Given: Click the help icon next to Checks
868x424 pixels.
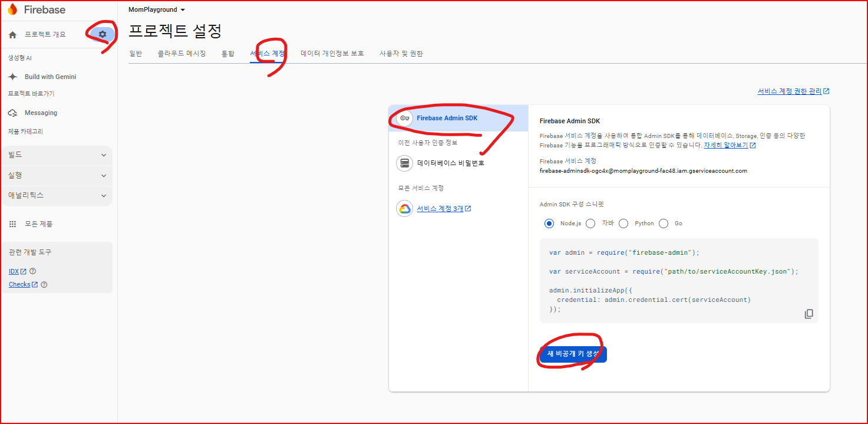Looking at the screenshot, I should click(44, 284).
